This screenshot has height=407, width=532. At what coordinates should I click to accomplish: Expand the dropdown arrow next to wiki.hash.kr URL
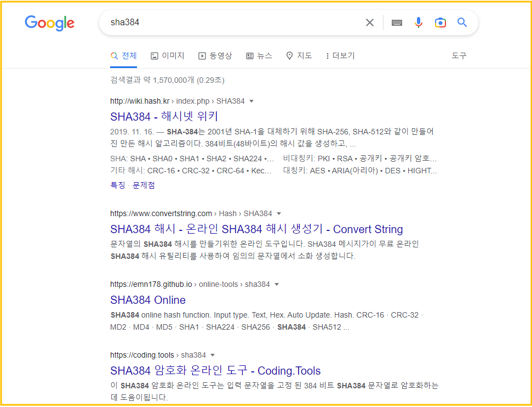click(x=251, y=101)
